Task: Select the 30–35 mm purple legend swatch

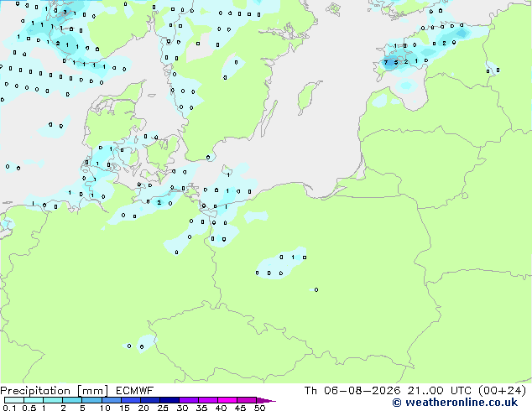Action: pos(188,400)
